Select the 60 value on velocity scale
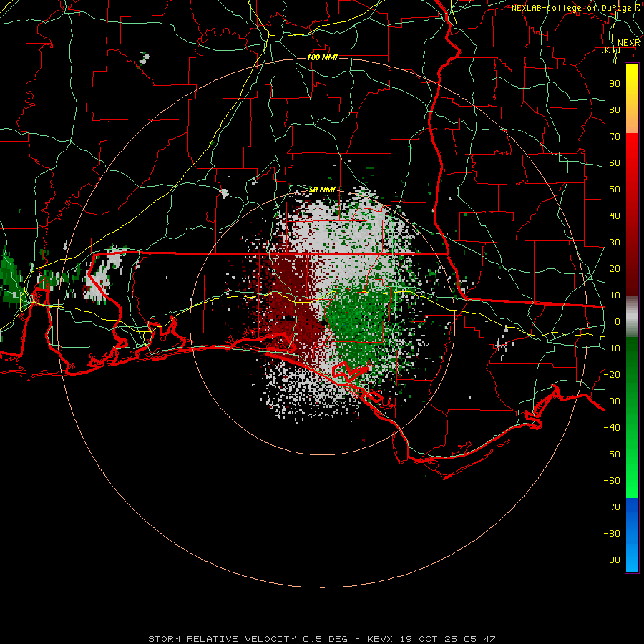The width and height of the screenshot is (644, 644). (615, 162)
